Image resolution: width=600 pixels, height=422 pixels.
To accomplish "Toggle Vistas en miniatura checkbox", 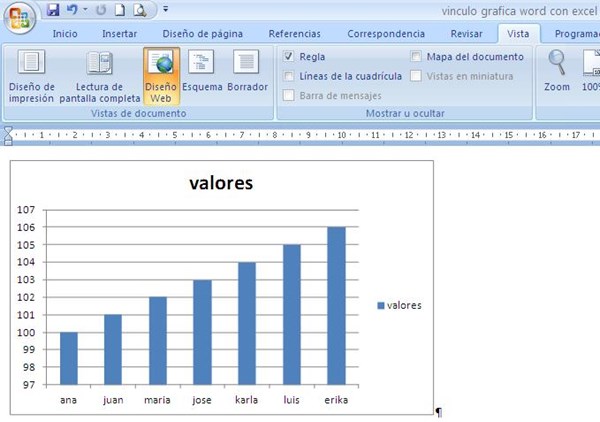I will coord(416,76).
